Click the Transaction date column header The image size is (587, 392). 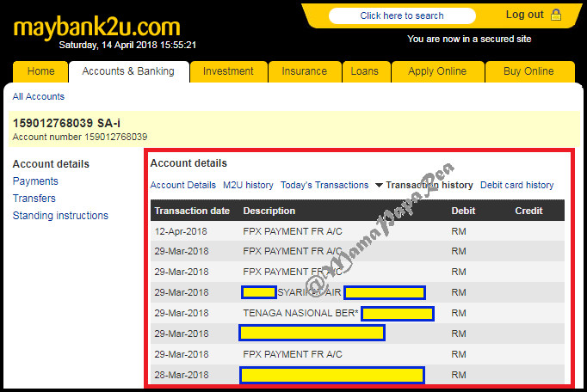pyautogui.click(x=192, y=211)
